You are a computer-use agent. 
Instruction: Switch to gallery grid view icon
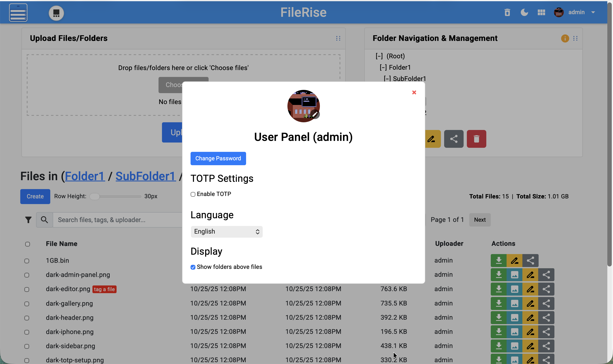(x=541, y=12)
